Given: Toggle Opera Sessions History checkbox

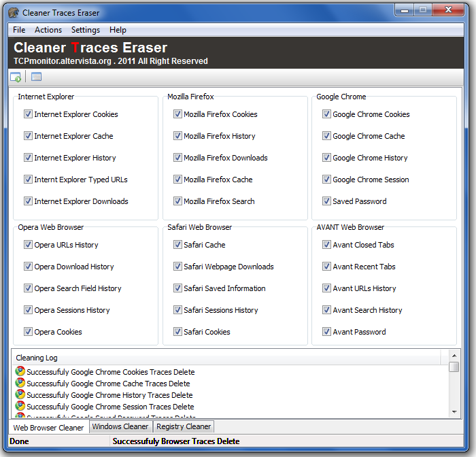Looking at the screenshot, I should tap(28, 310).
